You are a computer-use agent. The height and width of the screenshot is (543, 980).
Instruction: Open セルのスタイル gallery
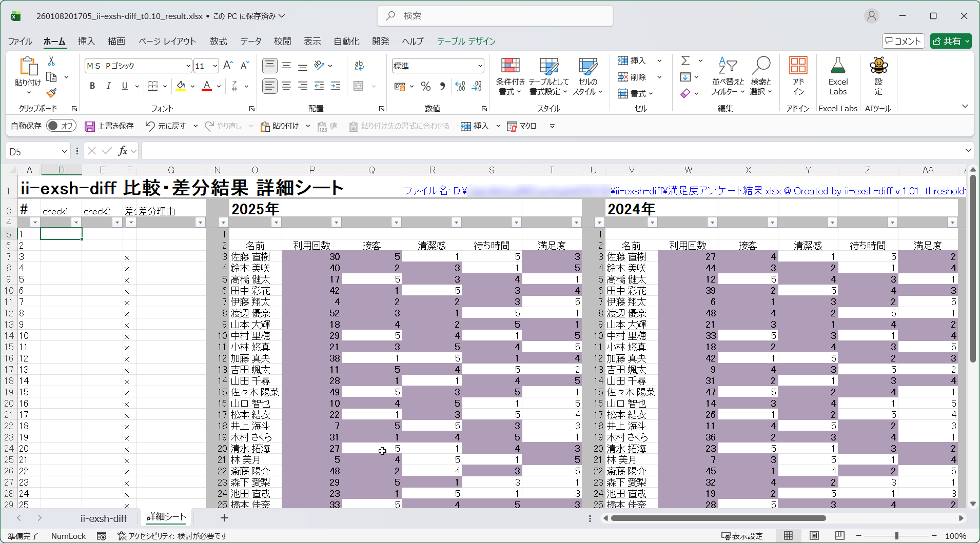(587, 76)
